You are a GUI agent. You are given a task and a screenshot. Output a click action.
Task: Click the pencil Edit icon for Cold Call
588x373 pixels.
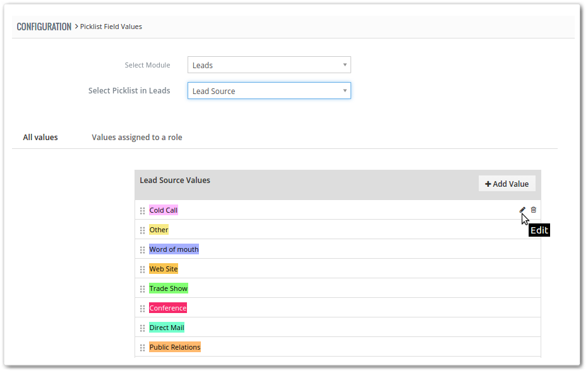click(522, 210)
